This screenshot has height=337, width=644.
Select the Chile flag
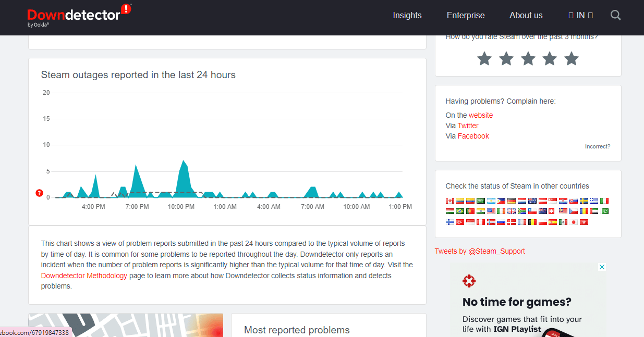point(532,211)
